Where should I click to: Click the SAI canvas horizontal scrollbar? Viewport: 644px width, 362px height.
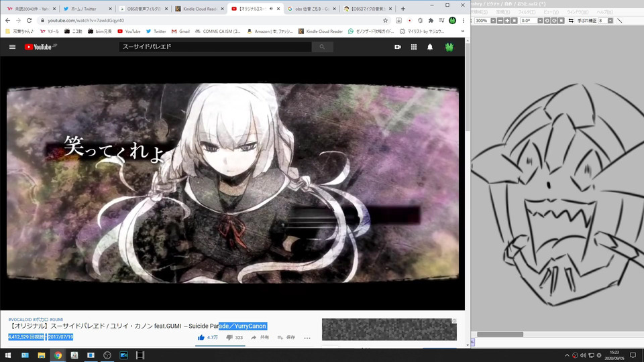tap(500, 335)
